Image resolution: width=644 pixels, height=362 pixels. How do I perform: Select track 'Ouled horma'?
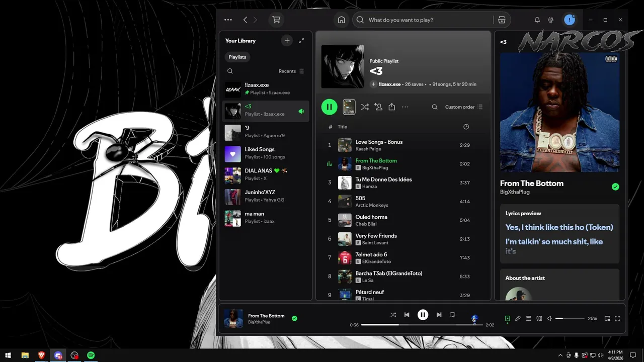pos(403,220)
